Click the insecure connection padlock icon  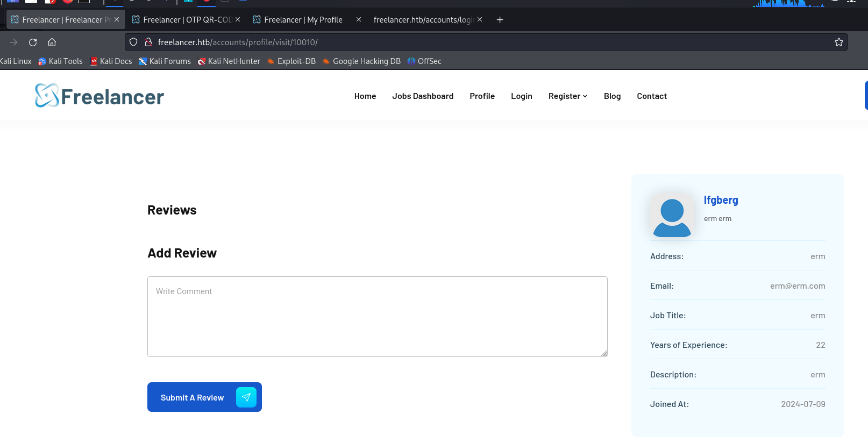[x=148, y=42]
